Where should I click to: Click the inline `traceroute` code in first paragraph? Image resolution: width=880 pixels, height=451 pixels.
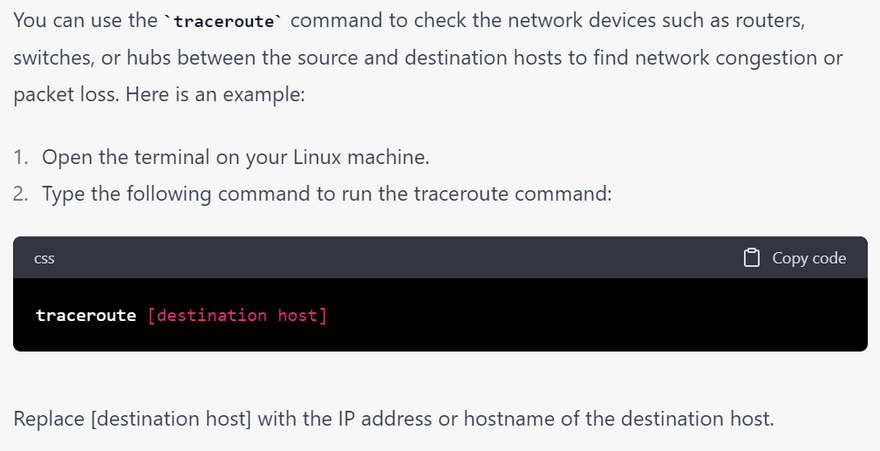click(x=224, y=21)
